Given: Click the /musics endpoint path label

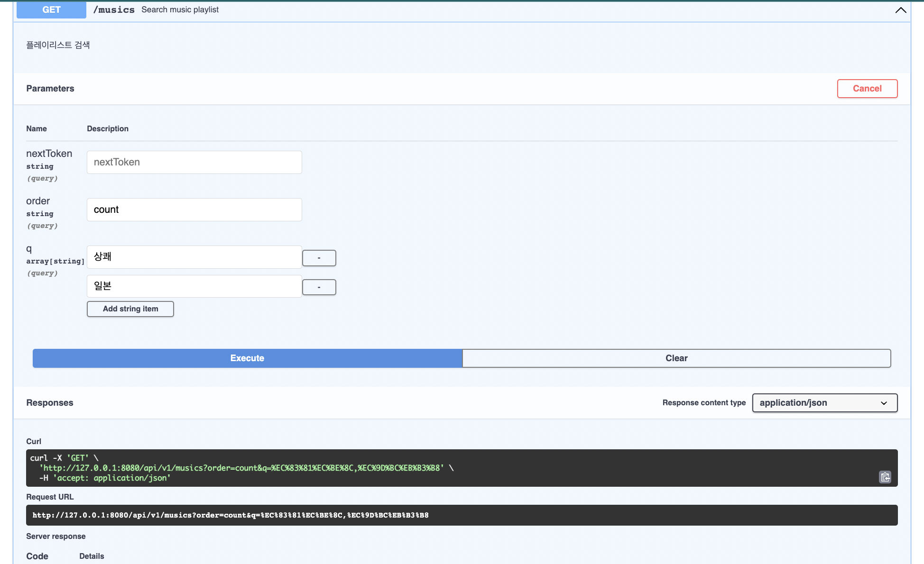Looking at the screenshot, I should (114, 9).
